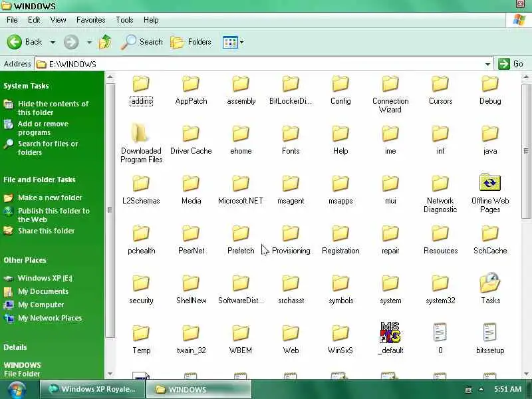Screen dimensions: 532x399
Task: Click the Start orb button
Action: pyautogui.click(x=17, y=390)
